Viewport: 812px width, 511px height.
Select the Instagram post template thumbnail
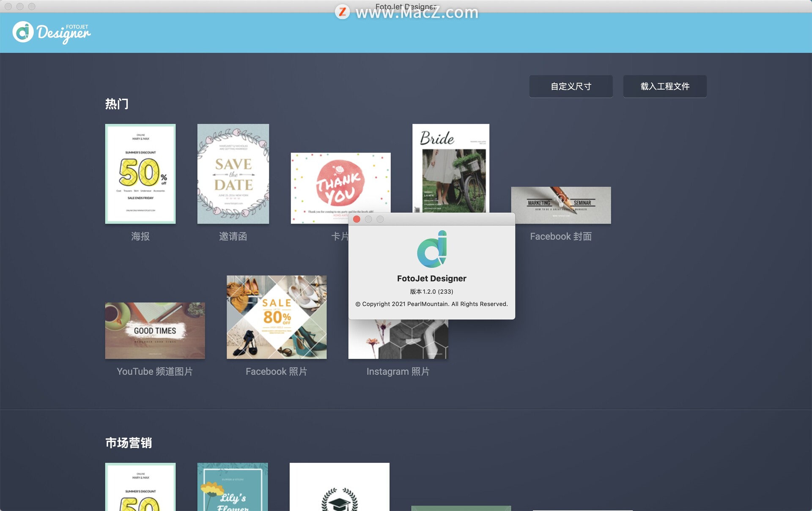click(x=398, y=339)
